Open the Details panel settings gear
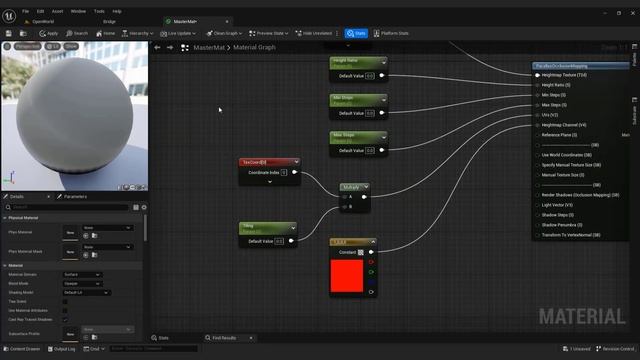640x360 pixels. 144,207
